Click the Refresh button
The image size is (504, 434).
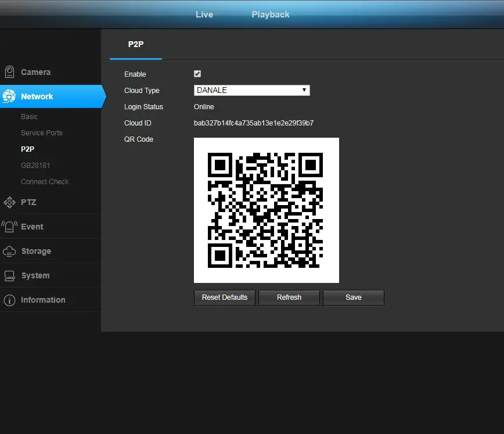pos(289,297)
